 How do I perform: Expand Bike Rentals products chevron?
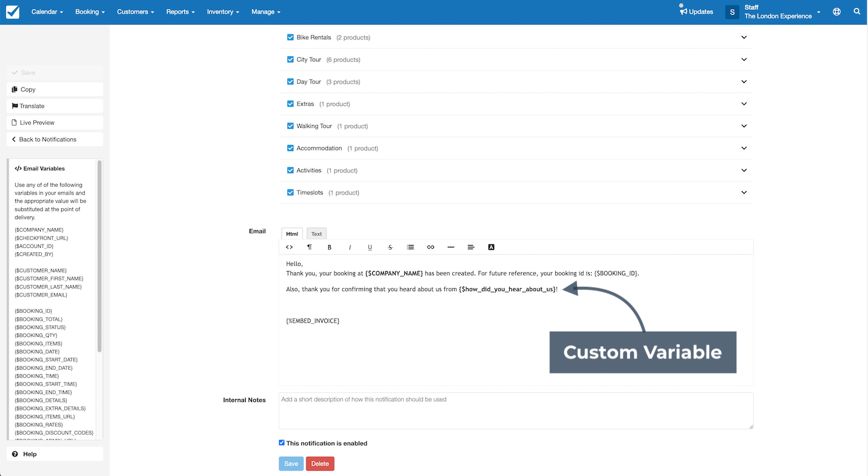click(744, 38)
